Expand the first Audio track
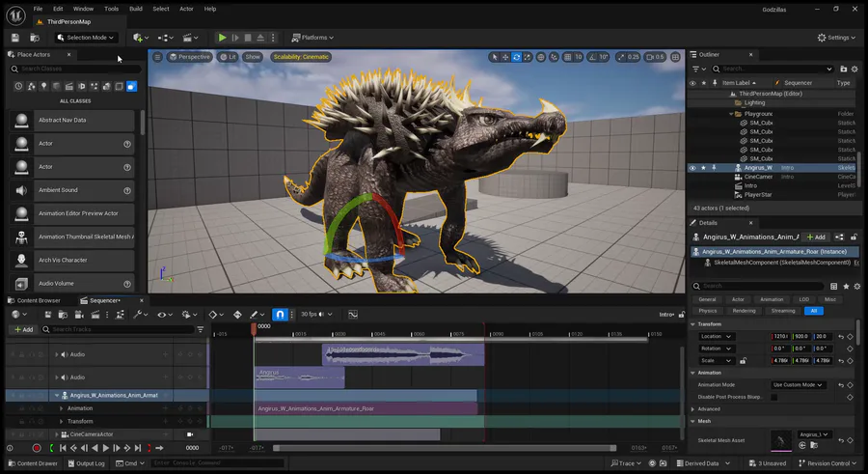The image size is (868, 474). pyautogui.click(x=57, y=355)
